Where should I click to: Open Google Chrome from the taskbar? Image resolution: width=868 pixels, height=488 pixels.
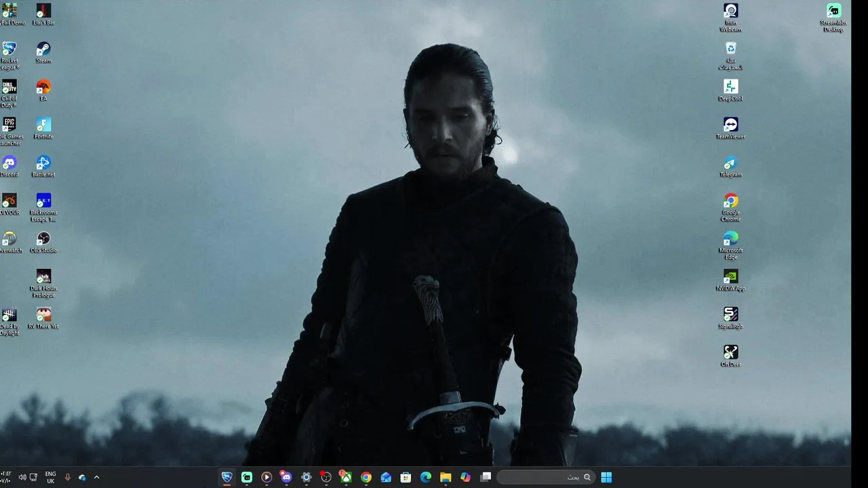pyautogui.click(x=366, y=477)
